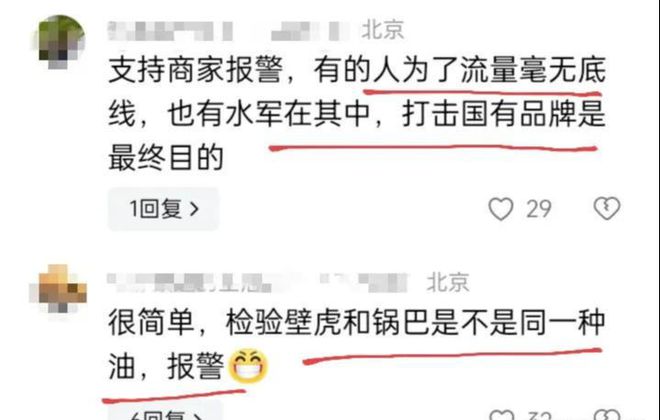Tap the words 很简单 starting second comment

click(151, 323)
